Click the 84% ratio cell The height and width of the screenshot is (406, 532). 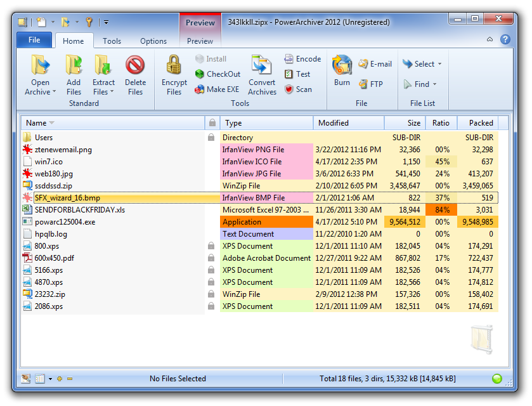(441, 210)
